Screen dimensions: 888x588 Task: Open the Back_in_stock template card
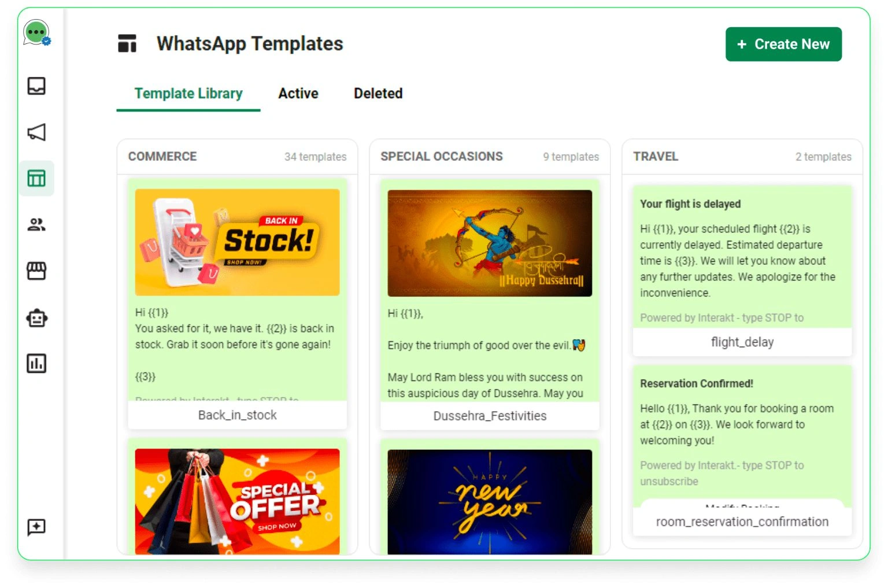[237, 304]
